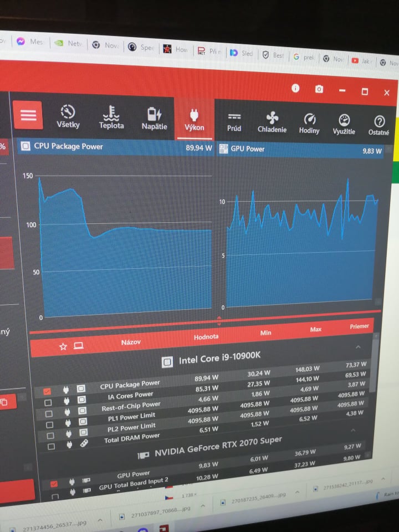399x532 pixels.
Task: Collapse the Intel Core i9-10900K group
Action: click(359, 347)
